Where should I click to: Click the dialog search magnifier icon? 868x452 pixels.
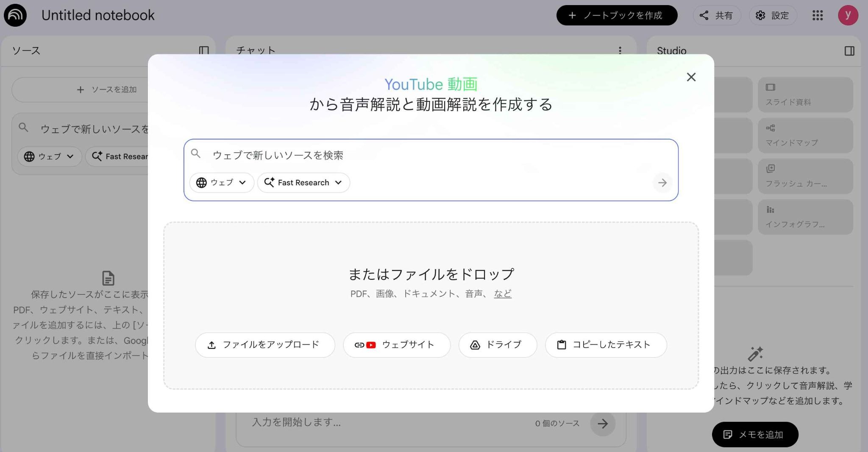point(196,153)
